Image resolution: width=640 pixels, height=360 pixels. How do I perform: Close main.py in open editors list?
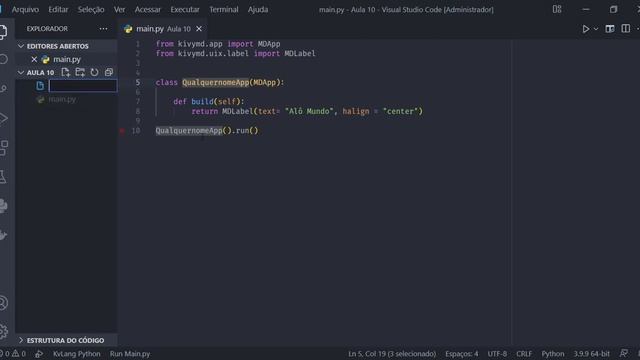point(34,60)
